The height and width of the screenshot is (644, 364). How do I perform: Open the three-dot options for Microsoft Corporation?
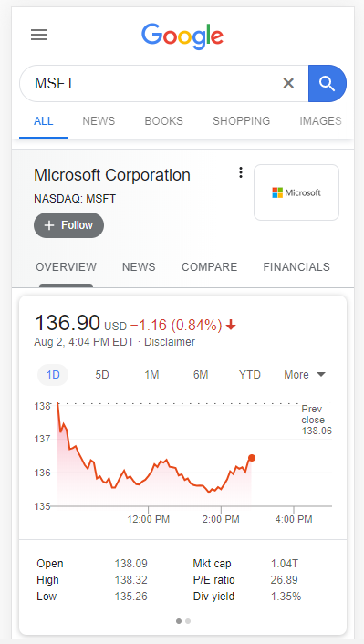click(x=241, y=173)
